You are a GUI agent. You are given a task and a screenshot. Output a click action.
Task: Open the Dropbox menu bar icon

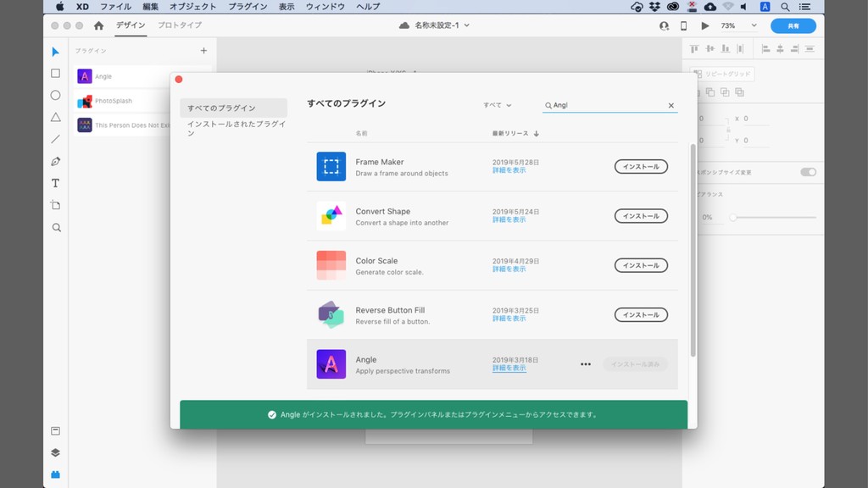pos(654,7)
